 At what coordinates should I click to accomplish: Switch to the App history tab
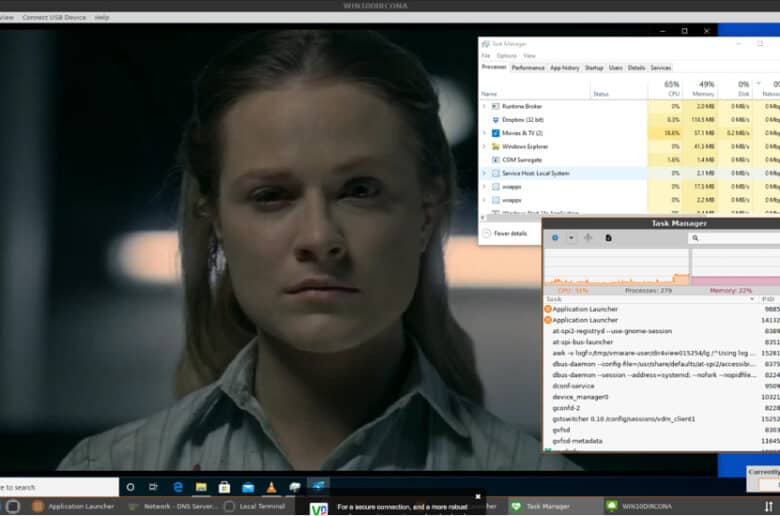[565, 68]
